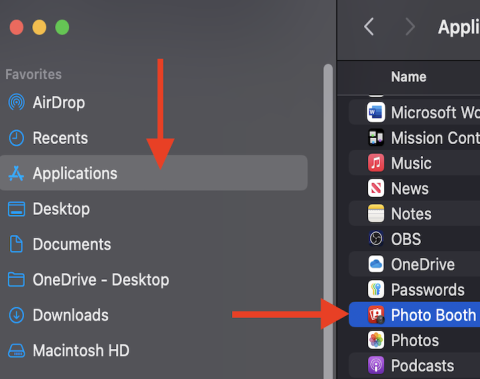Screen dimensions: 480x379
Task: Click the Documents page icon
Action: (16, 244)
